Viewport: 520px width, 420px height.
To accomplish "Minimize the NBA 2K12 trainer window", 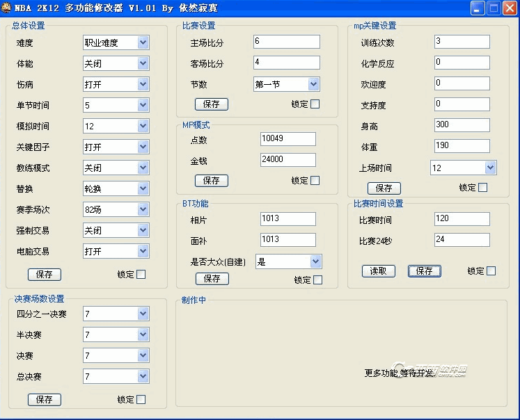I will pos(478,8).
